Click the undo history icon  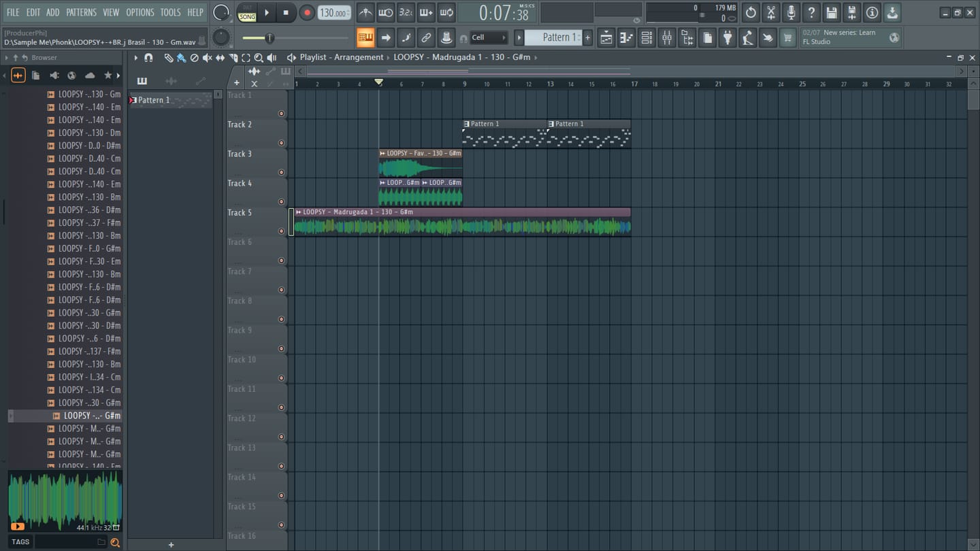tap(750, 12)
